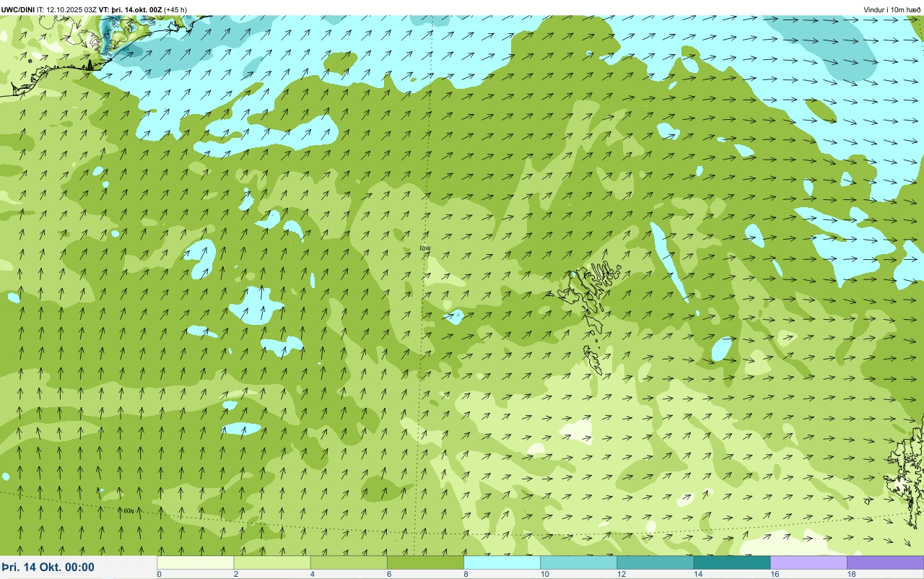Click the 2–4 m/s light green legend swatch
The height and width of the screenshot is (579, 924).
pyautogui.click(x=272, y=562)
